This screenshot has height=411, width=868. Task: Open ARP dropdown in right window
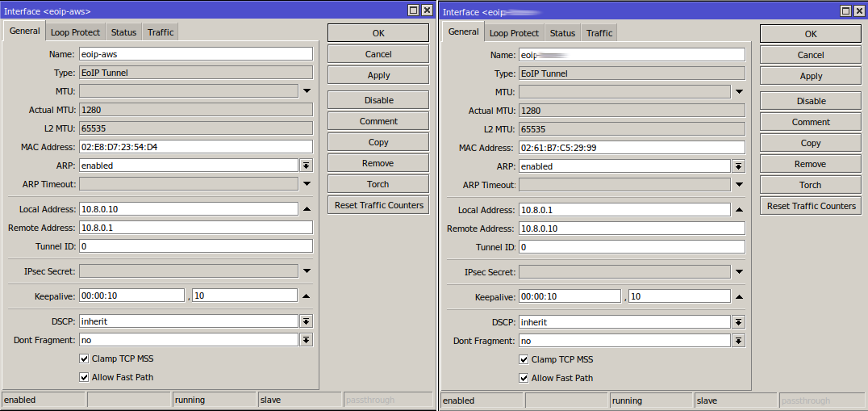pos(738,166)
